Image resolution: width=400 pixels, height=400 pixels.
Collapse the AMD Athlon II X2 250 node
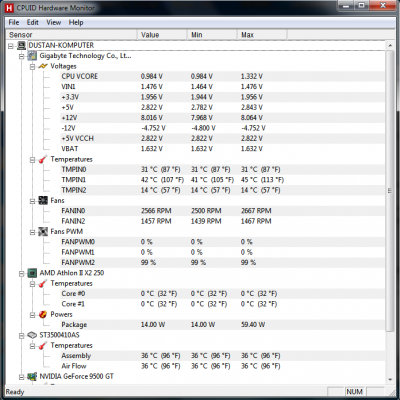(x=22, y=274)
